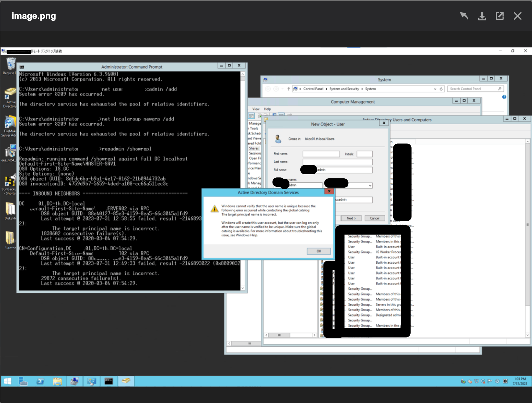Viewport: 532px width, 403px height.
Task: Click the pointer arrow icon in viewer header
Action: (x=464, y=16)
